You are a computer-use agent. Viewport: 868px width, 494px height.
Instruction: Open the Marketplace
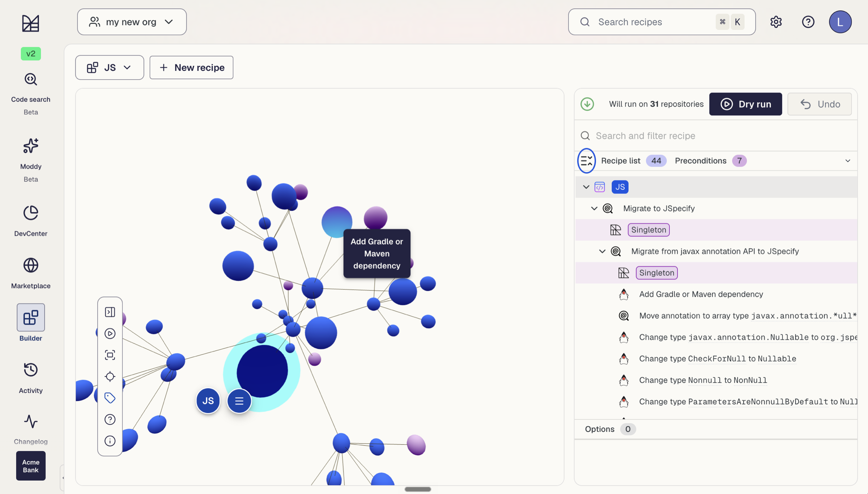(31, 273)
